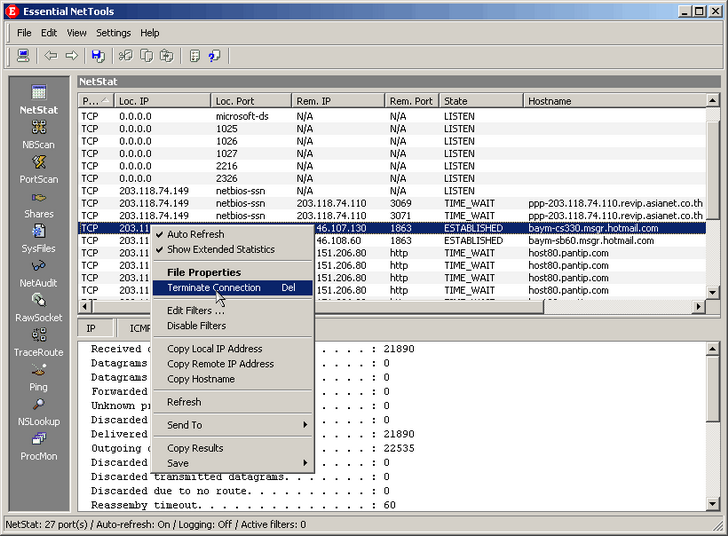This screenshot has height=536, width=728.
Task: Select the microsoft-ds LISTEN row
Action: 392,116
